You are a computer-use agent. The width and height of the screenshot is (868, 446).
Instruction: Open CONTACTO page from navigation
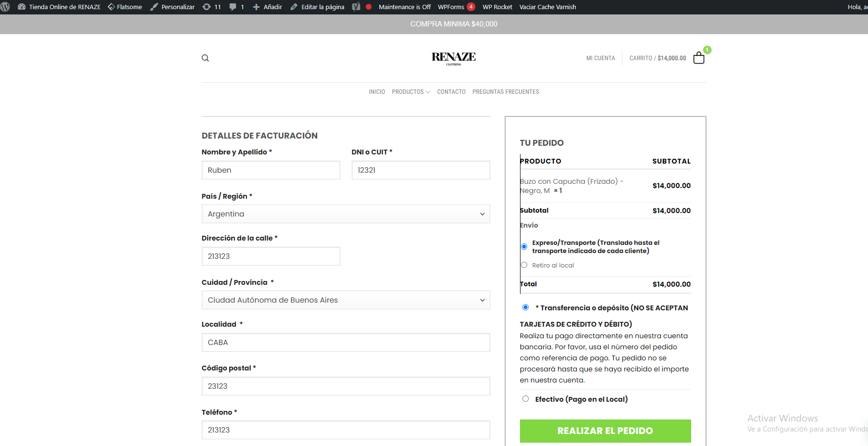click(451, 92)
